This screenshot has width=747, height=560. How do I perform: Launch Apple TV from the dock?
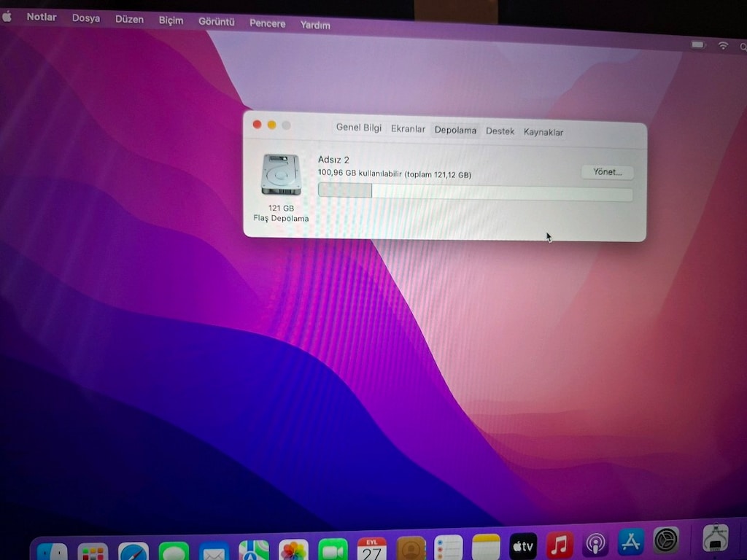click(x=523, y=545)
